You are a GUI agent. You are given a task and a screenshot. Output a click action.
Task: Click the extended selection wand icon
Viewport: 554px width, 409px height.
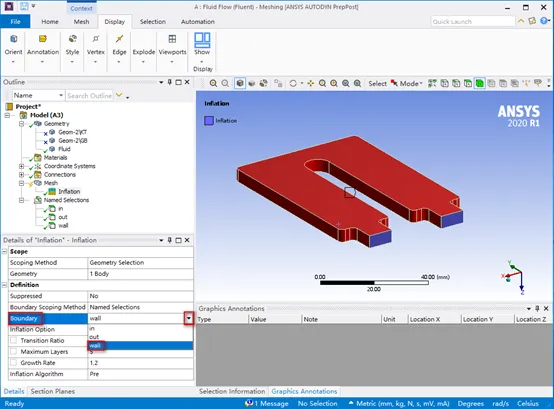(526, 83)
